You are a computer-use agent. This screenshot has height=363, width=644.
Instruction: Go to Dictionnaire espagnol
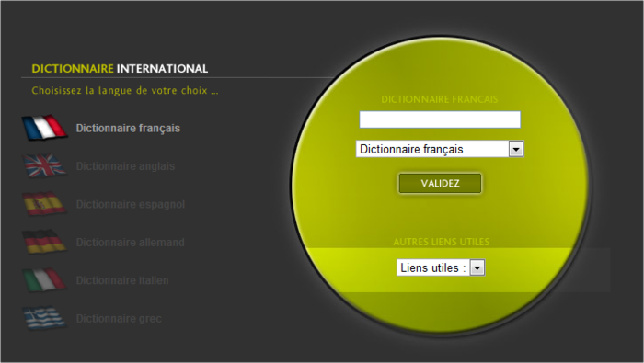[131, 204]
